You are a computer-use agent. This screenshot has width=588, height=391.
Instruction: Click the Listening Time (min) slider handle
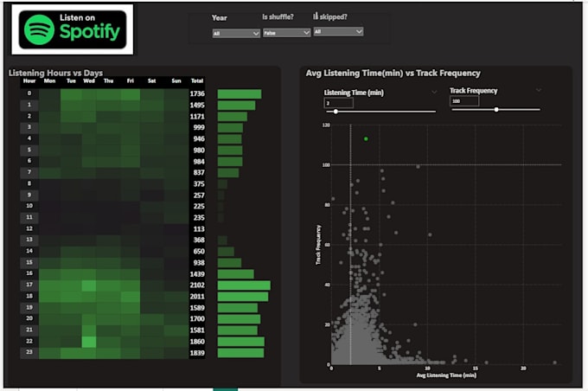(x=336, y=112)
